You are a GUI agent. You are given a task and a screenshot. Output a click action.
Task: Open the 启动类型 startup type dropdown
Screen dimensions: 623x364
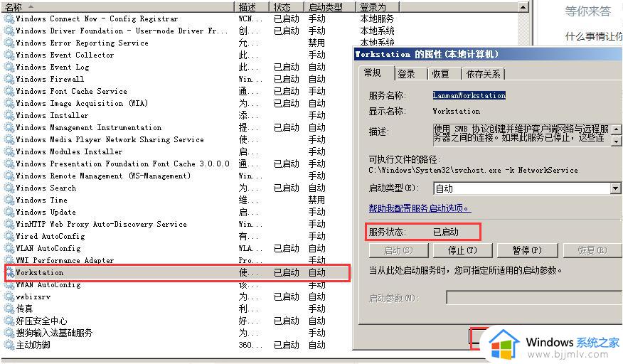(x=615, y=188)
